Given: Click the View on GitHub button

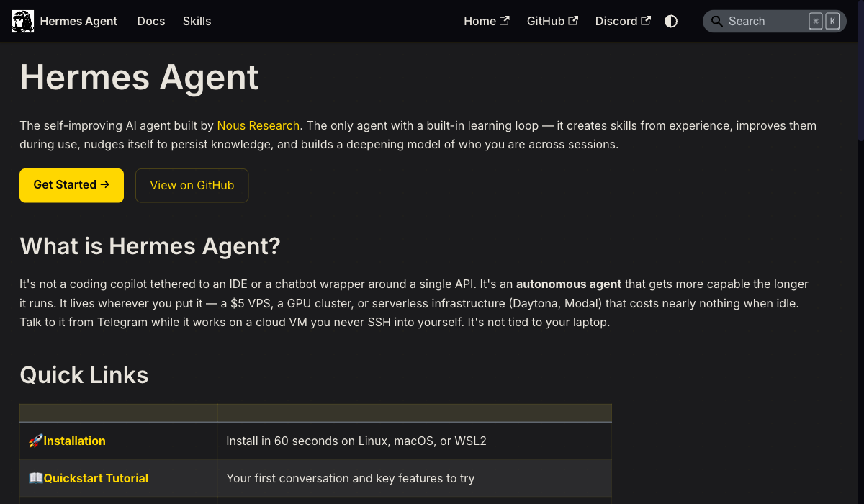Looking at the screenshot, I should coord(192,185).
